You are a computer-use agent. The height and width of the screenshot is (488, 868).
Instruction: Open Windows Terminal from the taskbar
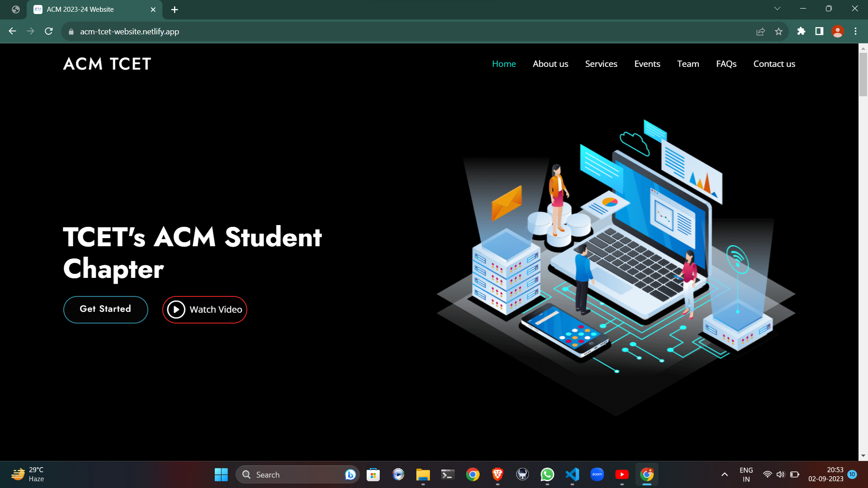click(447, 475)
